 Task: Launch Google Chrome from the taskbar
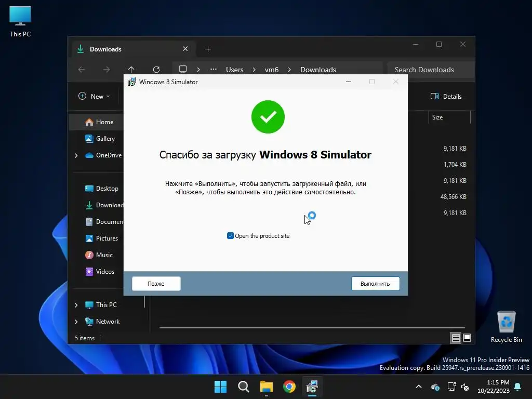tap(289, 387)
